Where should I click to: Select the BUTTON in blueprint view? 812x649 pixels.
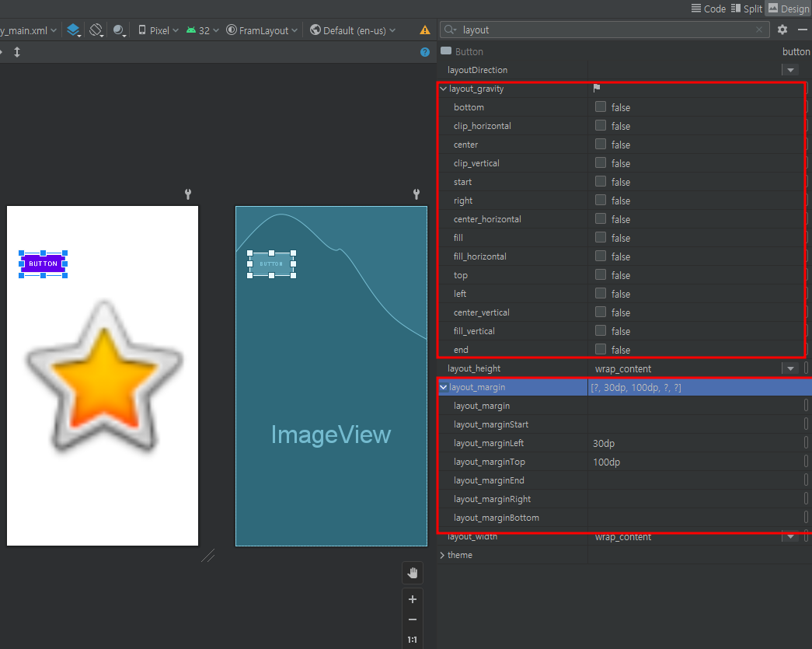[x=271, y=263]
